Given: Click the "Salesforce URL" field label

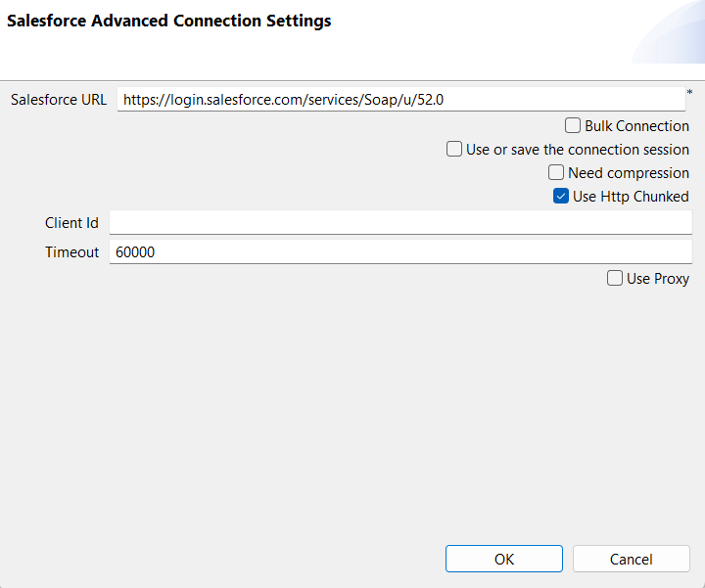Looking at the screenshot, I should coord(59,100).
